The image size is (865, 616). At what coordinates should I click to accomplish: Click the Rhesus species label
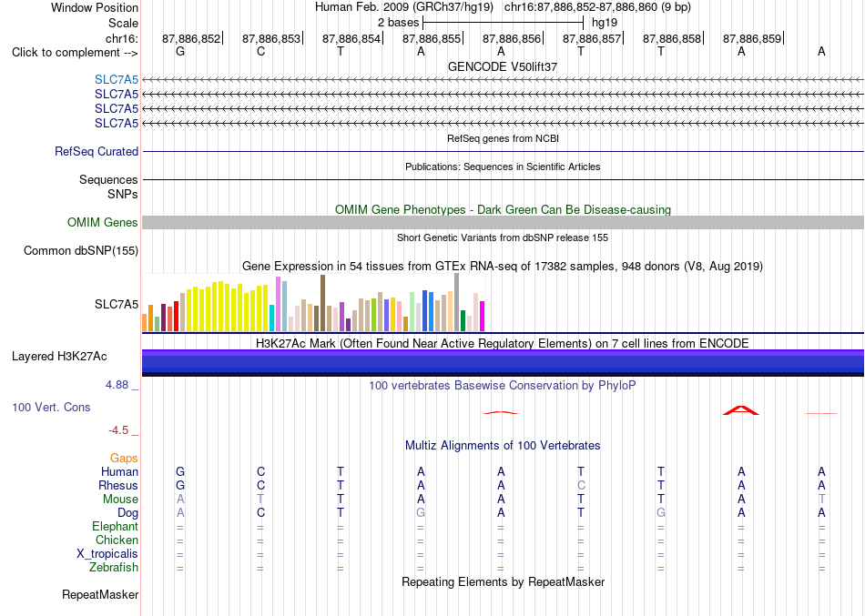(x=118, y=485)
